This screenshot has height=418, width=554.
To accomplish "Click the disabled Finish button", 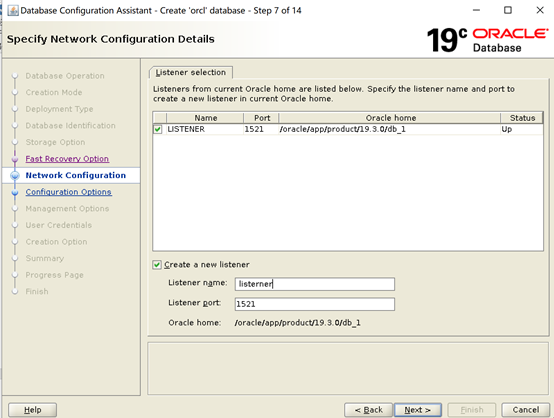I will click(472, 410).
